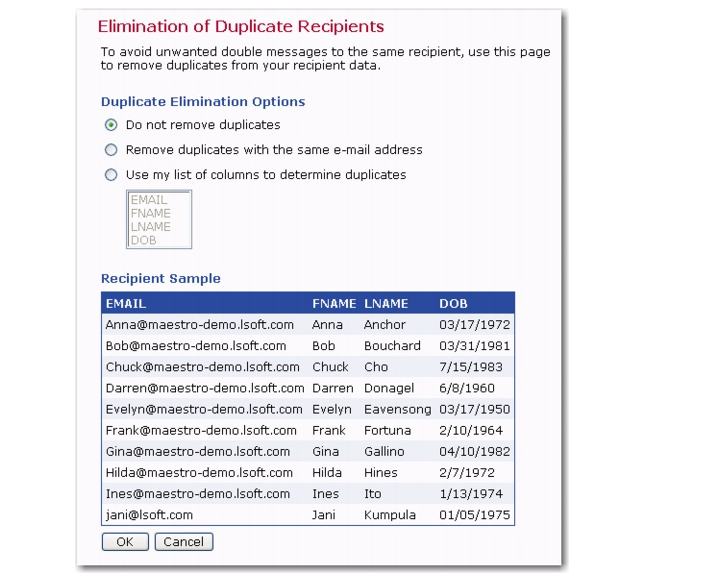The image size is (703, 587).
Task: Select EMAIL in the columns list box
Action: (149, 200)
